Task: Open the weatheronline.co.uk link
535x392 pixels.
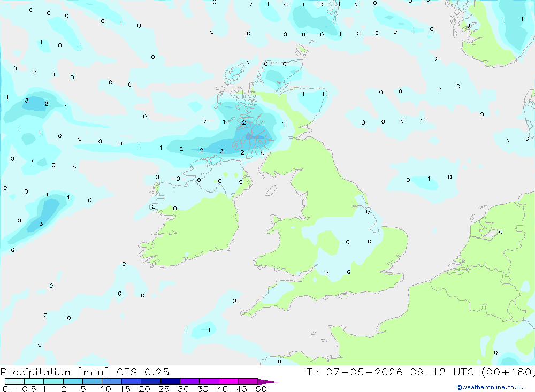Action: (x=490, y=387)
